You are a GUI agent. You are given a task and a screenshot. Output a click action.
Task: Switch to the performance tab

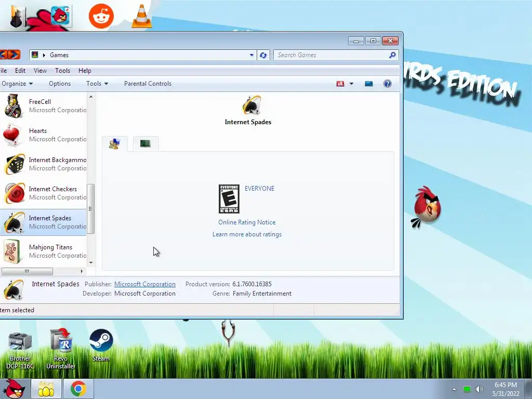click(145, 144)
